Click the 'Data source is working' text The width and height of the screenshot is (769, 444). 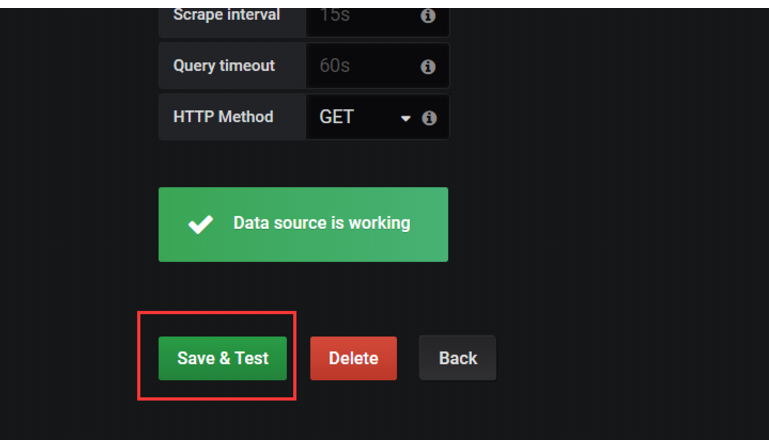click(x=322, y=223)
